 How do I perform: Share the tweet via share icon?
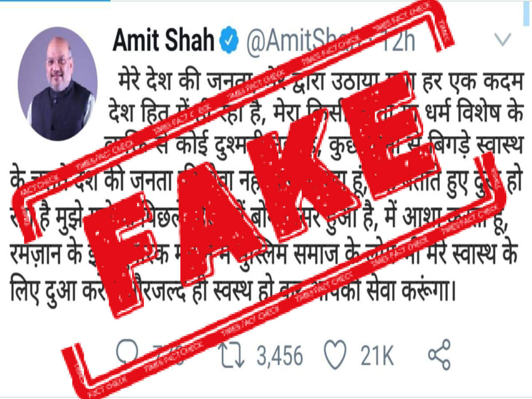[439, 355]
